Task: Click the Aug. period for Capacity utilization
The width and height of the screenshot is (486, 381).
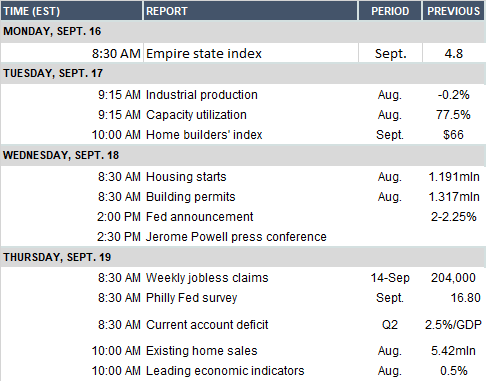Action: 390,115
